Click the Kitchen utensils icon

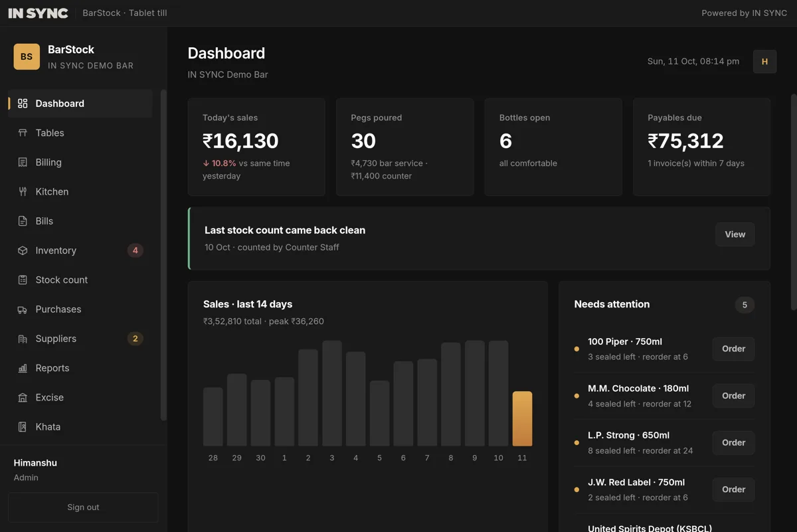pyautogui.click(x=23, y=192)
